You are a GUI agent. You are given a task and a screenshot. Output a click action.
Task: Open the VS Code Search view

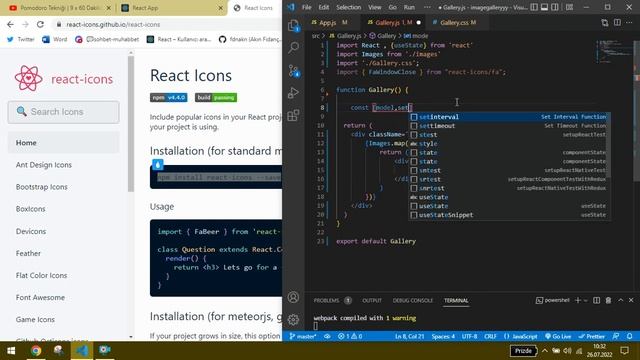pyautogui.click(x=293, y=48)
